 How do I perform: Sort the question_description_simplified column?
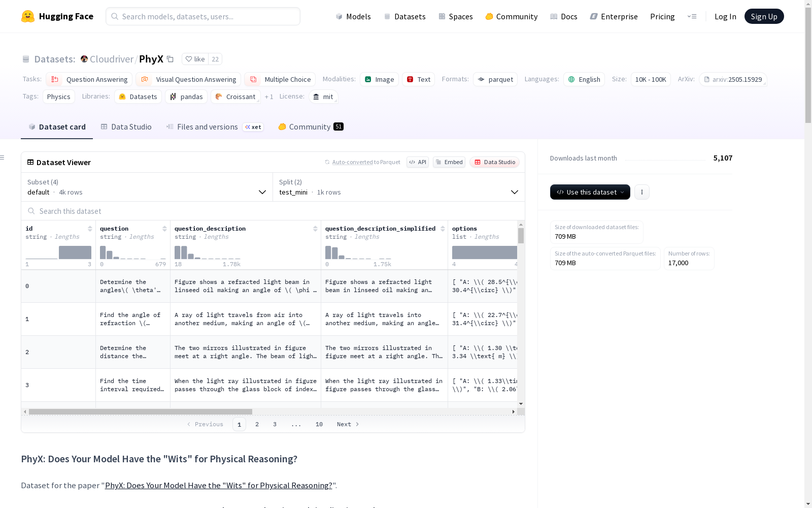(443, 229)
